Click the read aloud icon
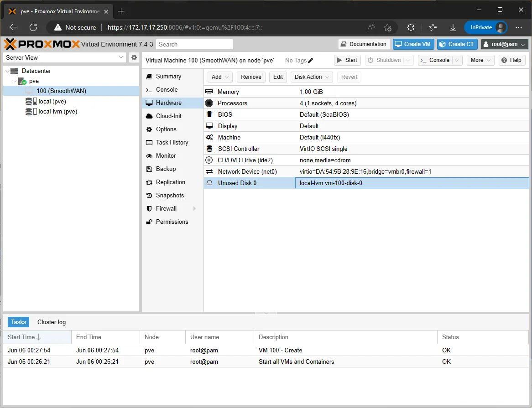Viewport: 532px width, 408px height. click(x=371, y=27)
